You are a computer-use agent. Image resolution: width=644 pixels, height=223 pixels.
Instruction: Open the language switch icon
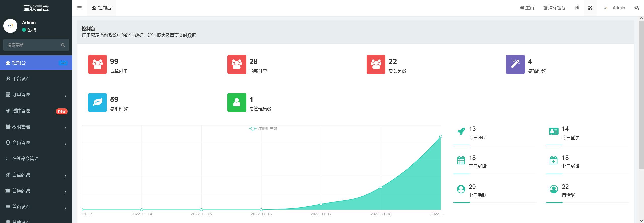coord(577,8)
